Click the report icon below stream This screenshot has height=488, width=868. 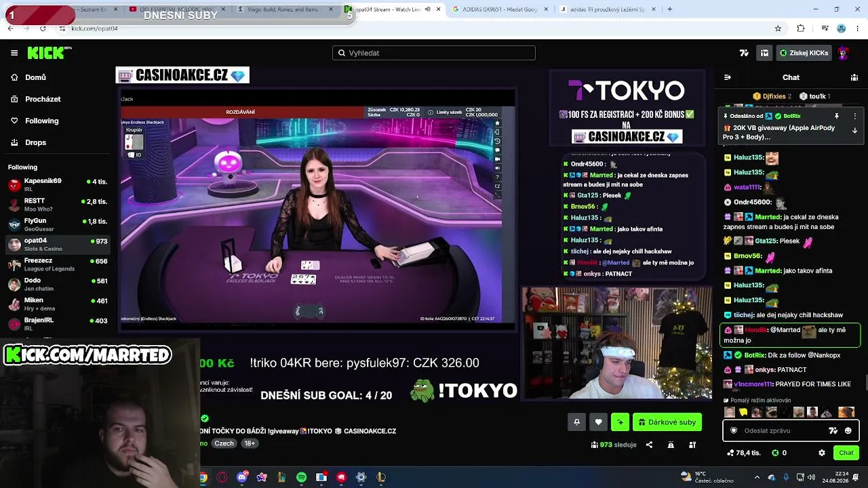click(671, 445)
